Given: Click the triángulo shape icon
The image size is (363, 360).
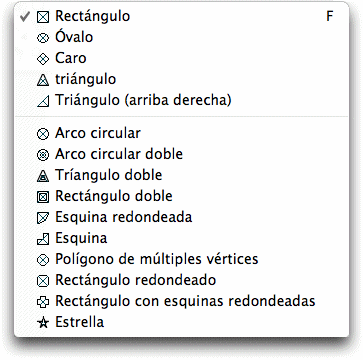Looking at the screenshot, I should (x=43, y=80).
